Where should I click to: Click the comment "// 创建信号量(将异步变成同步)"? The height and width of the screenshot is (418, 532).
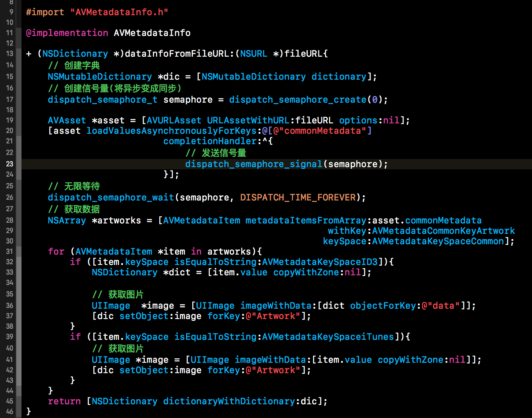115,89
